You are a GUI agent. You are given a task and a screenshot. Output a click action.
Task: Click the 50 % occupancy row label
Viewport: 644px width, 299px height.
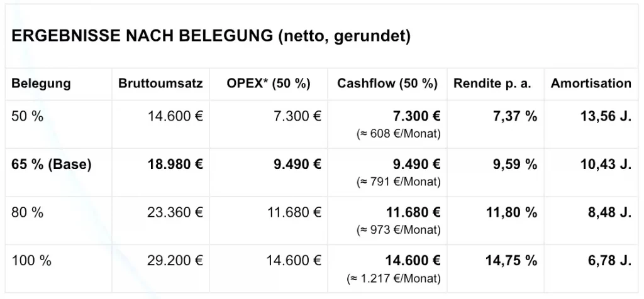28,116
